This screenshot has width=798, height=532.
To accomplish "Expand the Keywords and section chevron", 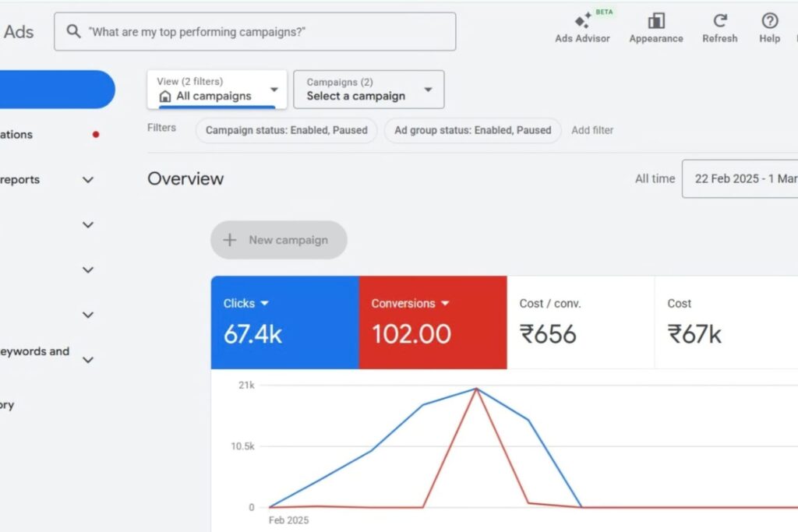I will (88, 360).
